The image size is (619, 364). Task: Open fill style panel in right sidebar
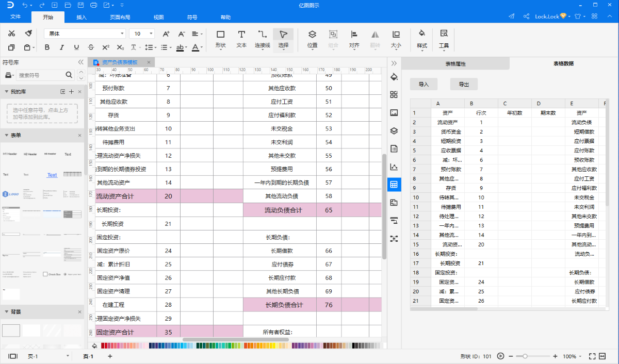tap(394, 77)
